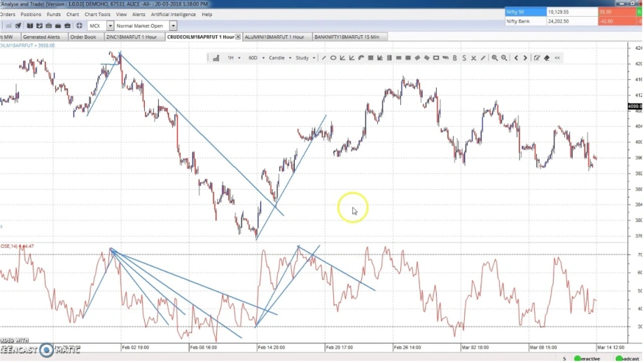Select the trend line drawing tool

pyautogui.click(x=323, y=58)
